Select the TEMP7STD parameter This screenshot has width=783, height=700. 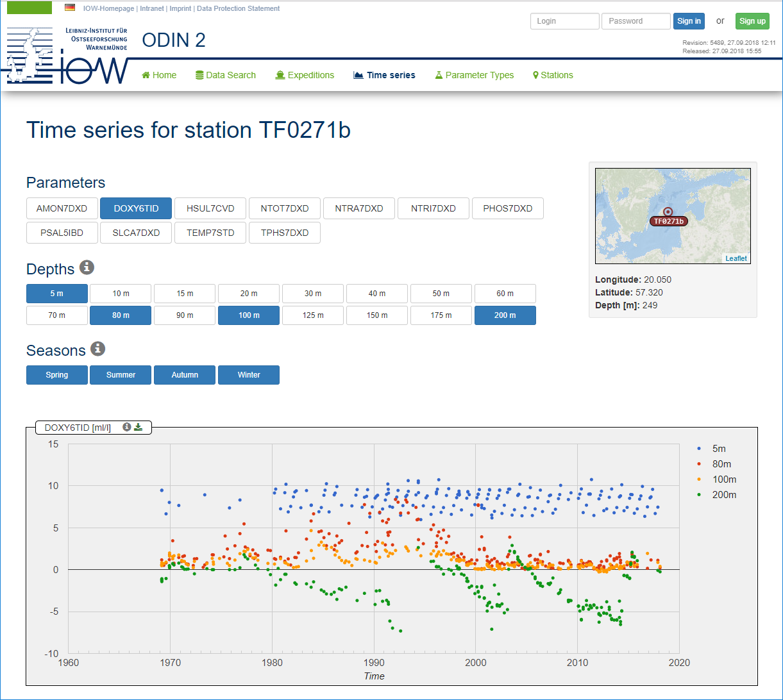pos(210,233)
